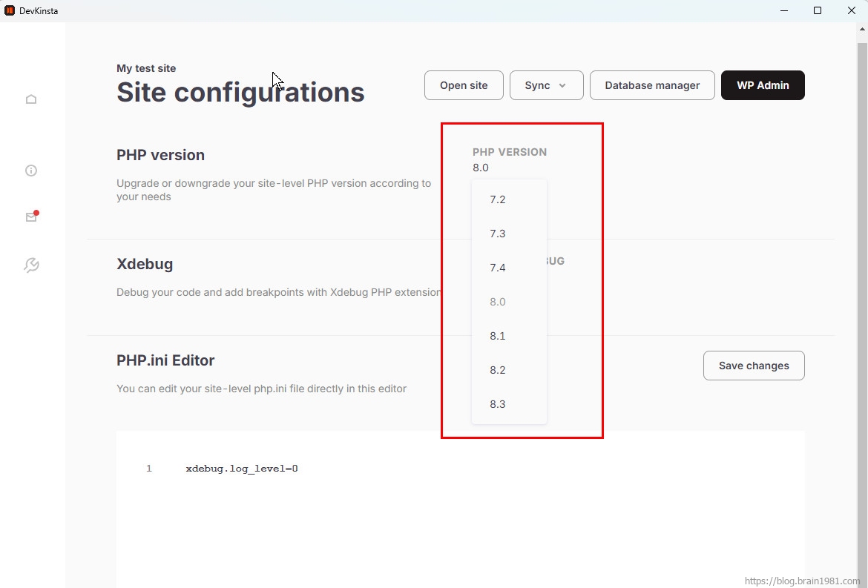This screenshot has height=588, width=868.
Task: Open the site info sidebar icon
Action: (31, 171)
